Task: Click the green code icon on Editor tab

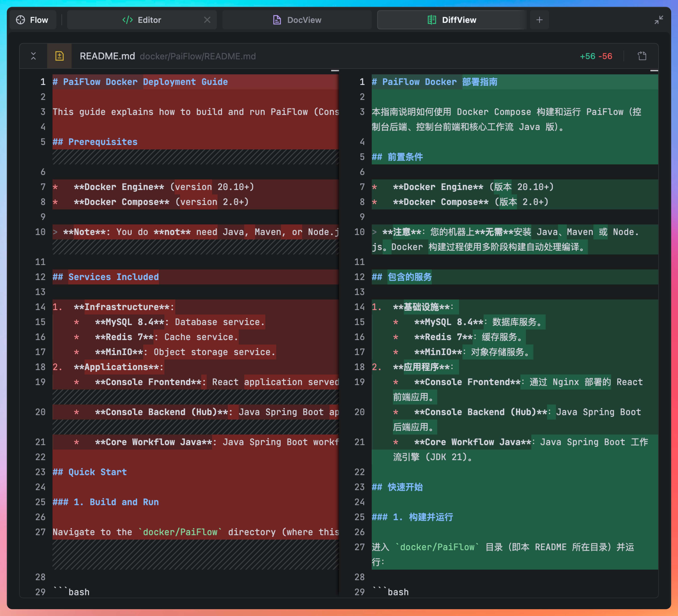Action: (127, 20)
